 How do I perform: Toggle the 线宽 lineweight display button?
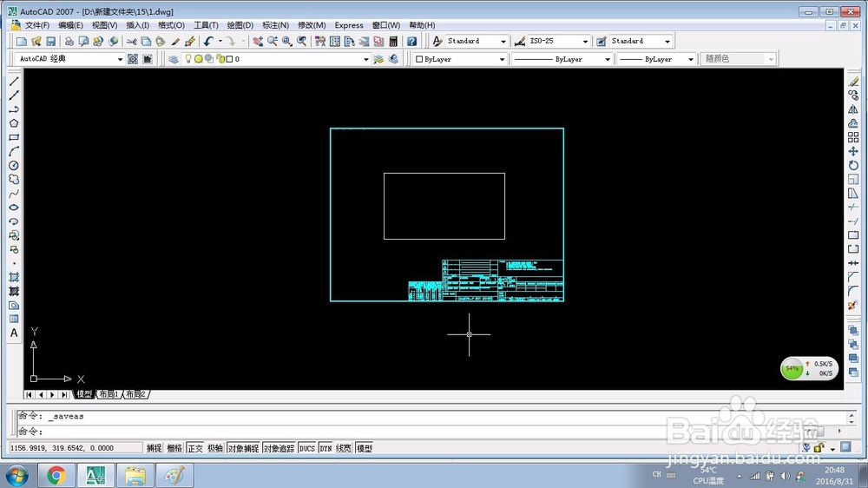tap(343, 448)
